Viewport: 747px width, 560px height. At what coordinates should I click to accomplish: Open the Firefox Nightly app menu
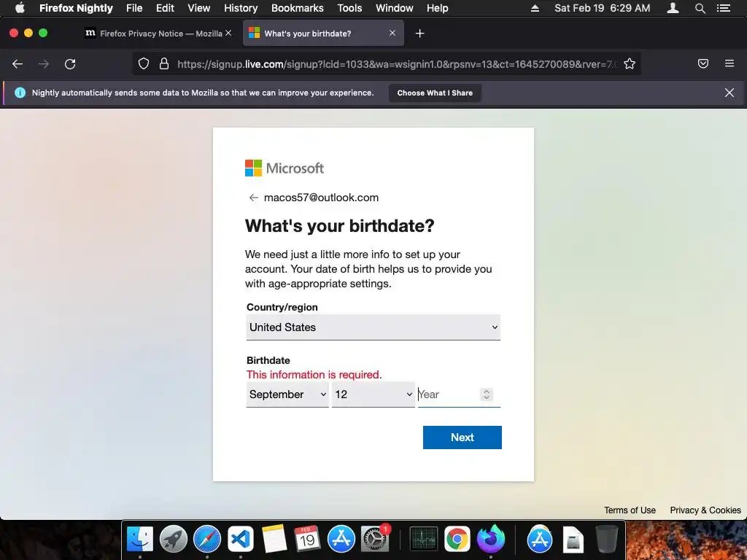(76, 8)
